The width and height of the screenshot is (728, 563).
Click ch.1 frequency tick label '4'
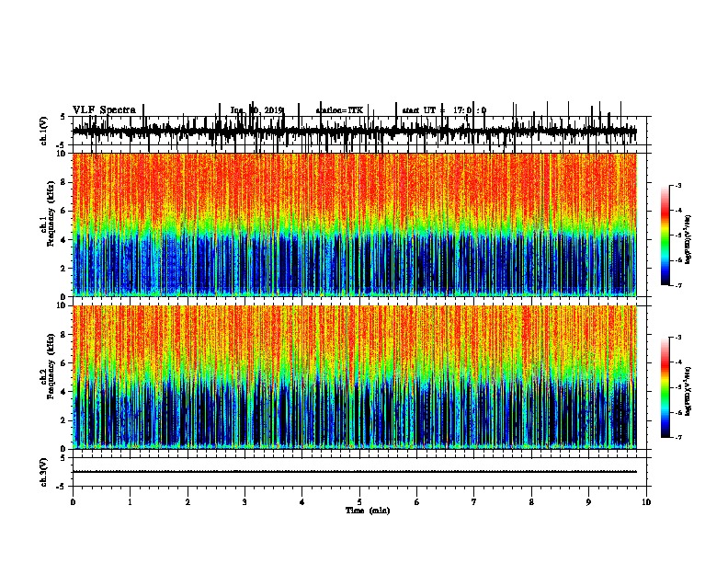coord(63,240)
